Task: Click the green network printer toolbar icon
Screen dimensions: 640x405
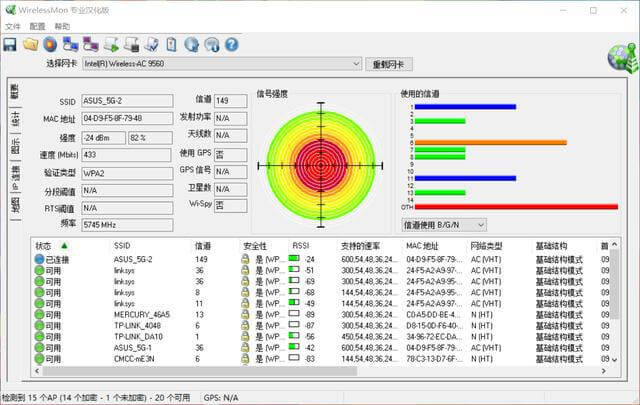Action: click(111, 44)
